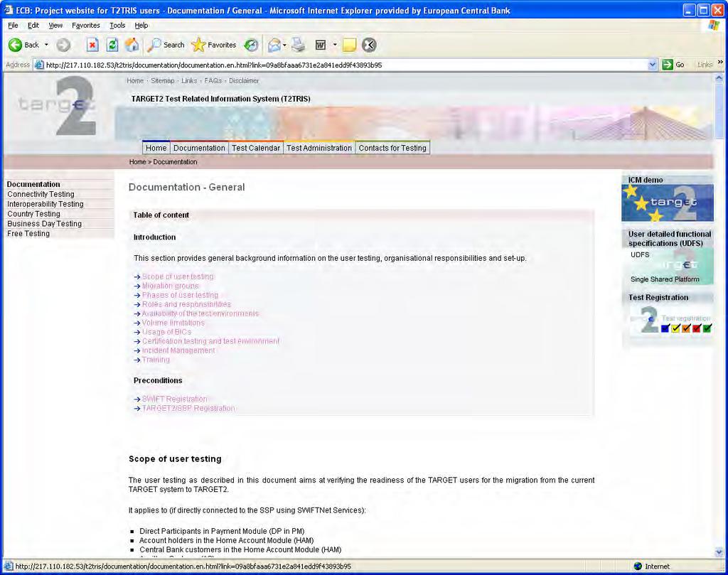Open the Test registration image
The width and height of the screenshot is (728, 575).
pos(670,319)
